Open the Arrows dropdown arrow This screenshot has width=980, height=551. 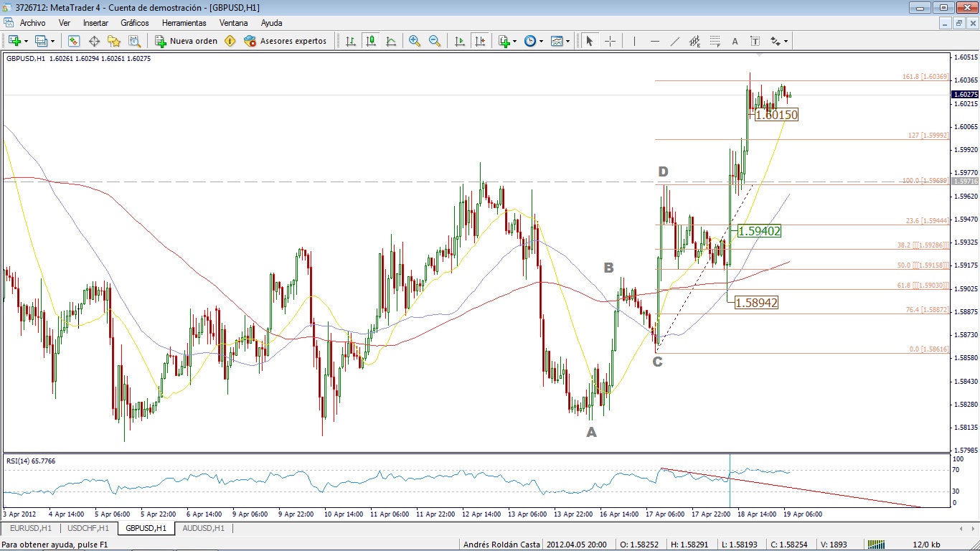786,41
